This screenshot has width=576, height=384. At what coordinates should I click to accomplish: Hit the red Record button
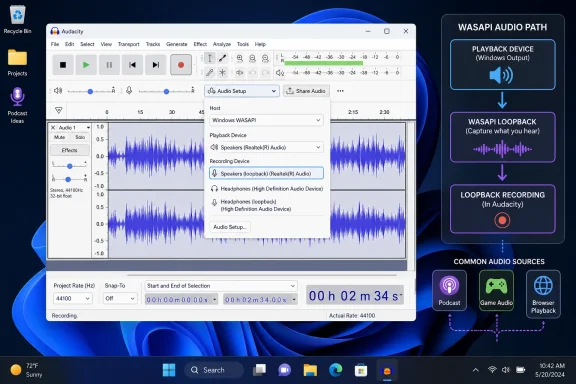pos(181,65)
